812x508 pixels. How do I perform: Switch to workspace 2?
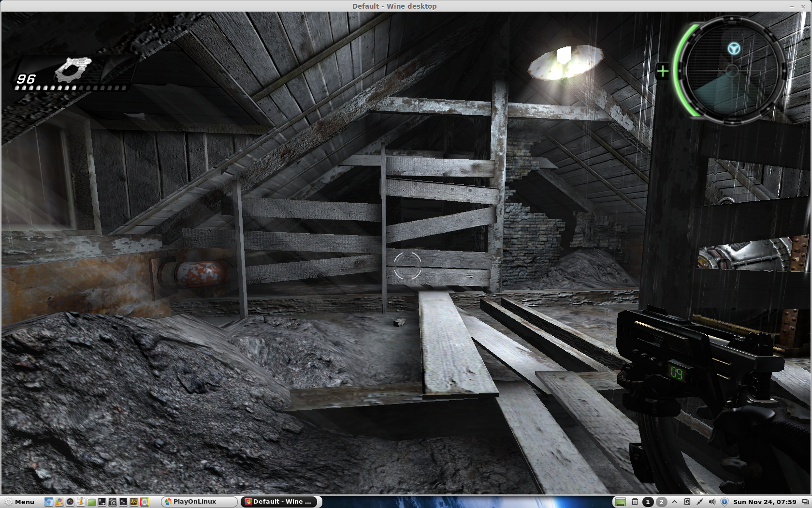662,502
